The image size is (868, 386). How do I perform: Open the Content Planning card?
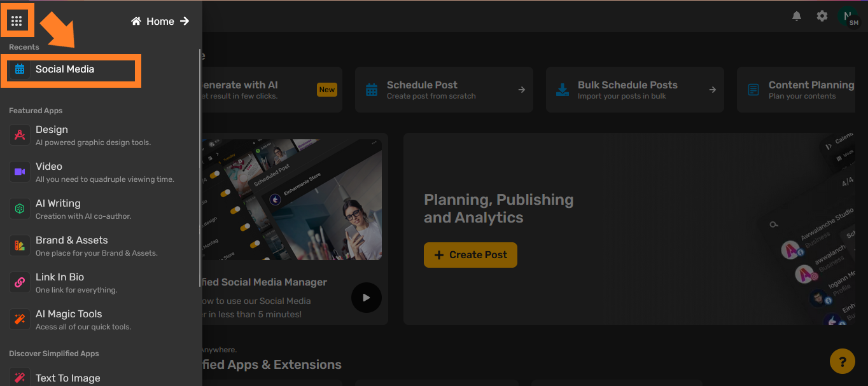click(802, 90)
